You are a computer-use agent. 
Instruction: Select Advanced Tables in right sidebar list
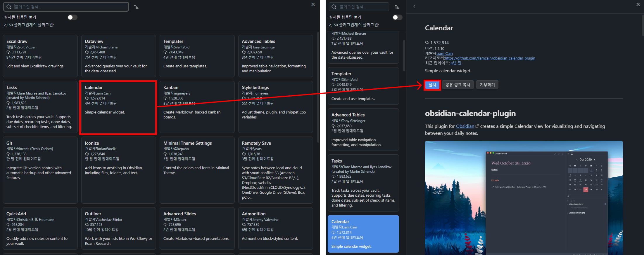click(363, 130)
